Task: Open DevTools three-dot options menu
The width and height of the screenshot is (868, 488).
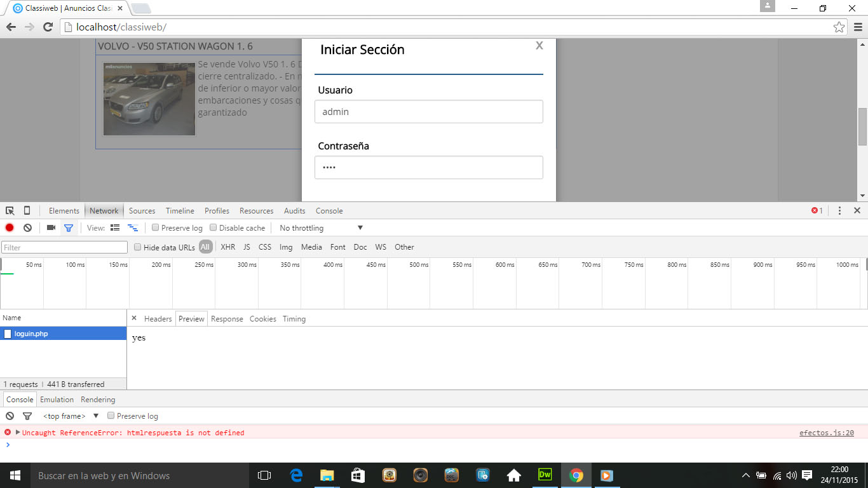Action: click(839, 211)
